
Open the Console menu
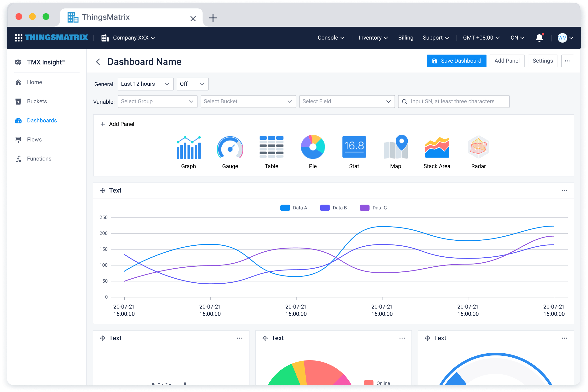[331, 38]
